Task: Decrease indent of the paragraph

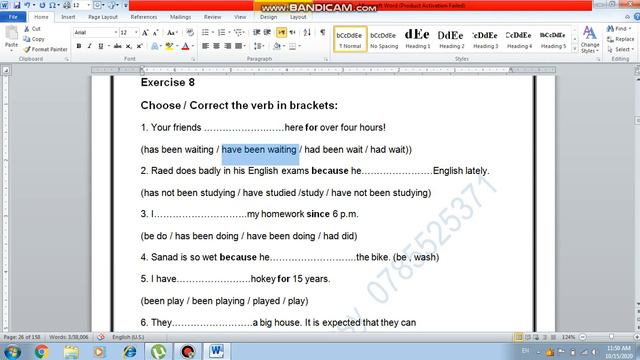Action: pyautogui.click(x=256, y=32)
